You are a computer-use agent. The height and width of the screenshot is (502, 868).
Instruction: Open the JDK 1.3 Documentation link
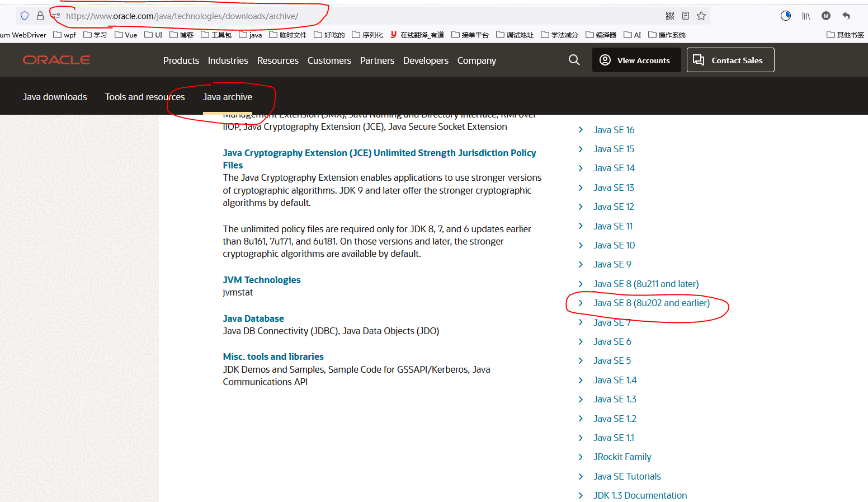[x=640, y=495]
